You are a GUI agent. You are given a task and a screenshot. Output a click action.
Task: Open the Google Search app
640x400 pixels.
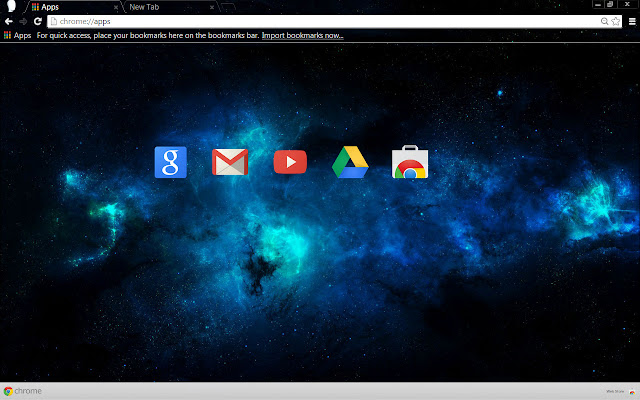[171, 162]
